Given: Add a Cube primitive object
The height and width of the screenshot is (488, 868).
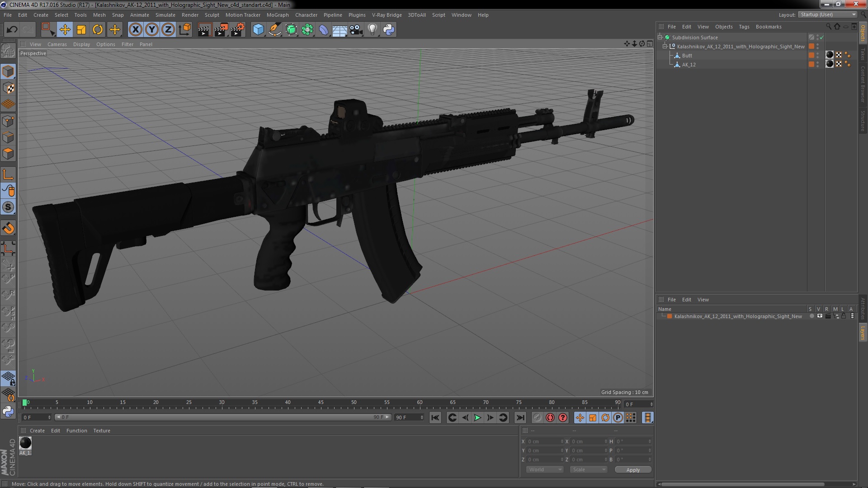Looking at the screenshot, I should 258,30.
